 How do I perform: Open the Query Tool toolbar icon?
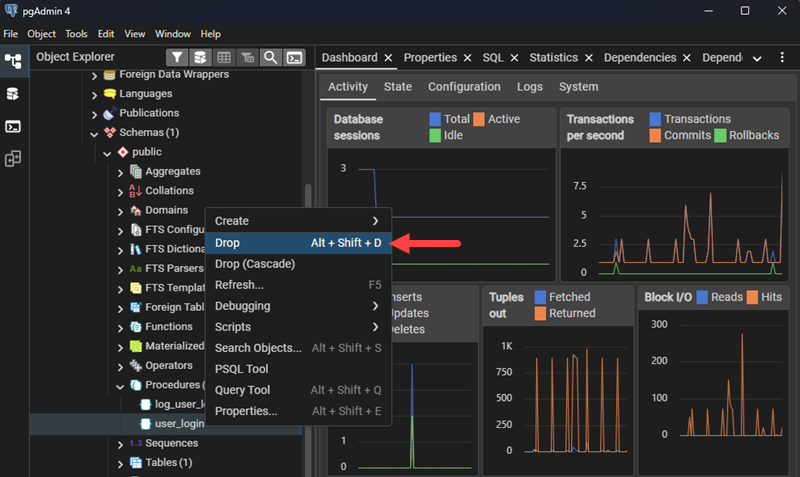[x=200, y=58]
